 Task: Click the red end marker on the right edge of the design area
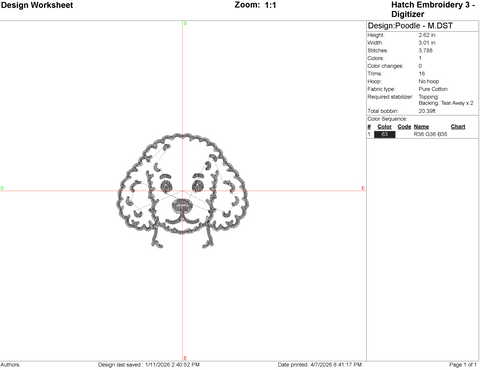pos(363,188)
